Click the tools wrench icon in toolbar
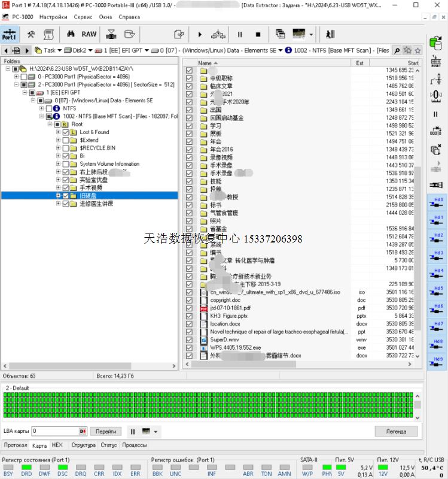 pyautogui.click(x=31, y=34)
